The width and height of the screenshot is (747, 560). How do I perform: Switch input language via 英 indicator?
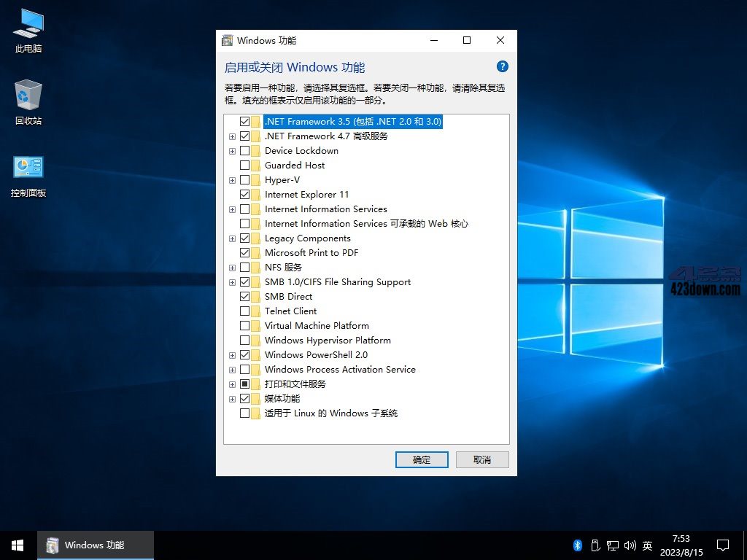(646, 545)
